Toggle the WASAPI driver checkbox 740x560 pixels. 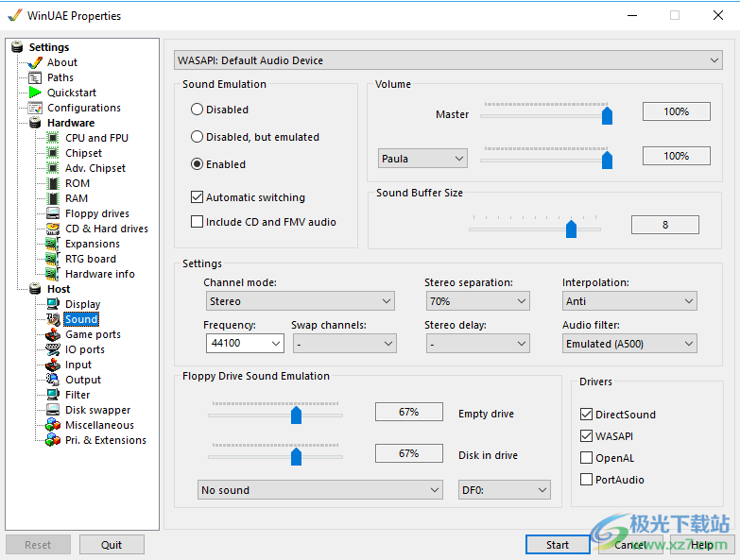(586, 436)
